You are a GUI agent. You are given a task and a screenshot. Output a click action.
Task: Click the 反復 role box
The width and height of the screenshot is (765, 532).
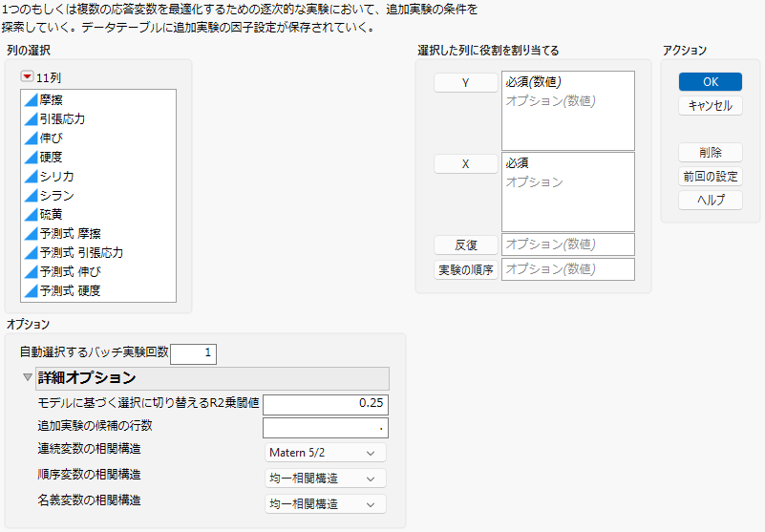568,245
